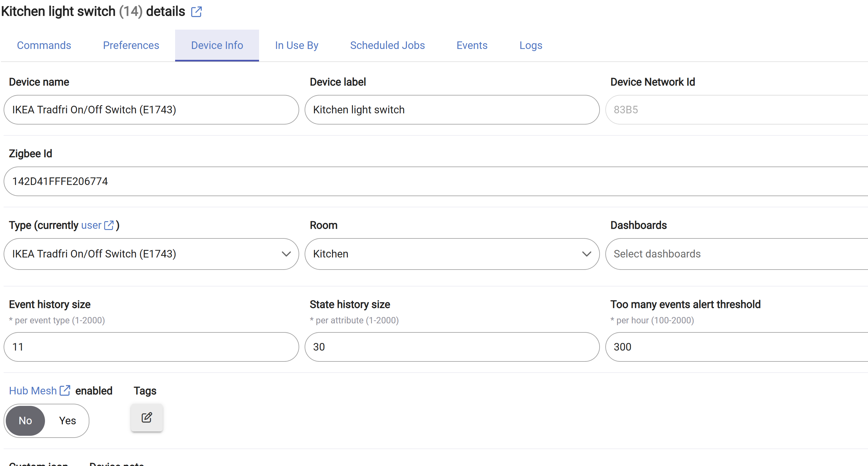The height and width of the screenshot is (466, 868).
Task: Open the Logs tab
Action: [531, 45]
